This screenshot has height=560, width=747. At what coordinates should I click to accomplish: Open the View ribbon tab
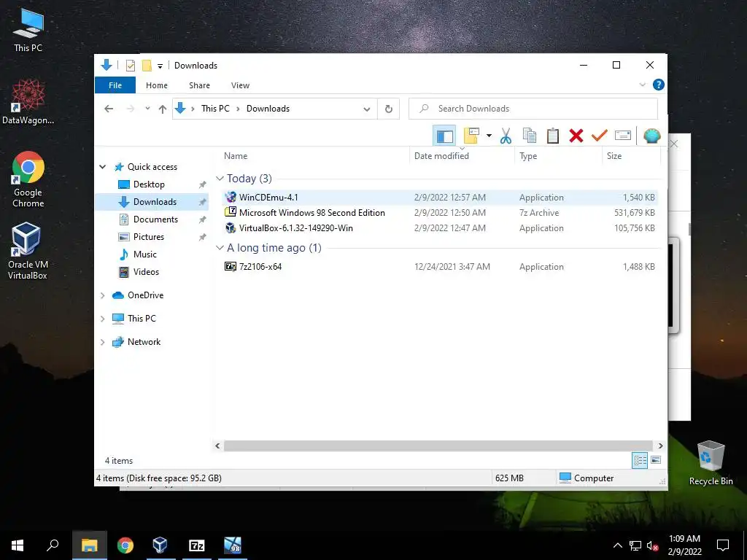(x=240, y=85)
